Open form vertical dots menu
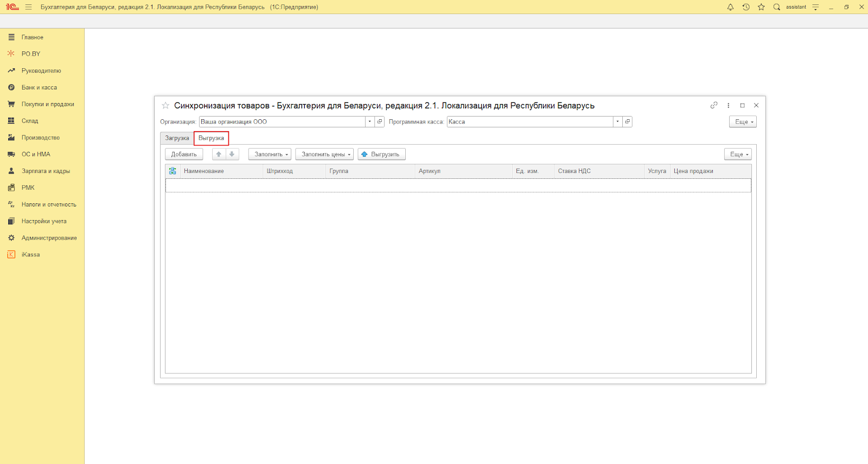Image resolution: width=868 pixels, height=464 pixels. tap(728, 105)
